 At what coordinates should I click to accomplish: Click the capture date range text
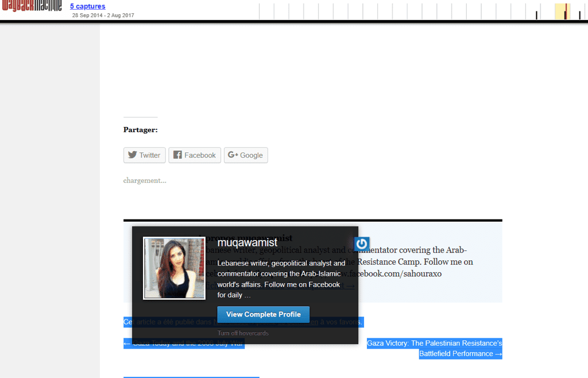(x=103, y=16)
